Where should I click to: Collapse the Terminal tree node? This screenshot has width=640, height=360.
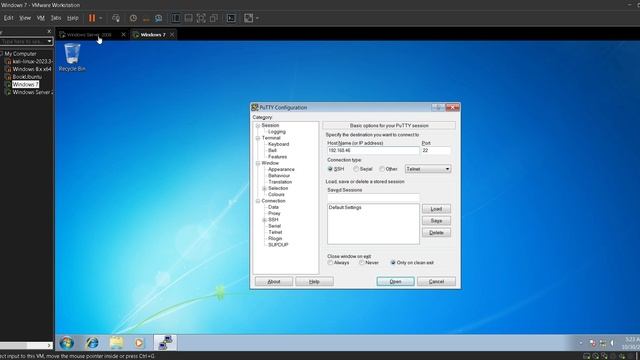258,138
